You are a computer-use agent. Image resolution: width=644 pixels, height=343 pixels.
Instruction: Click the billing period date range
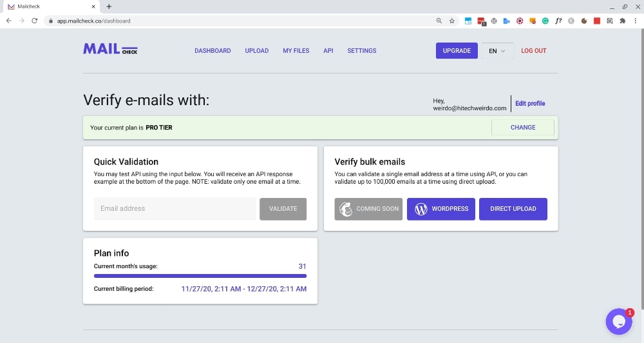[x=244, y=289]
